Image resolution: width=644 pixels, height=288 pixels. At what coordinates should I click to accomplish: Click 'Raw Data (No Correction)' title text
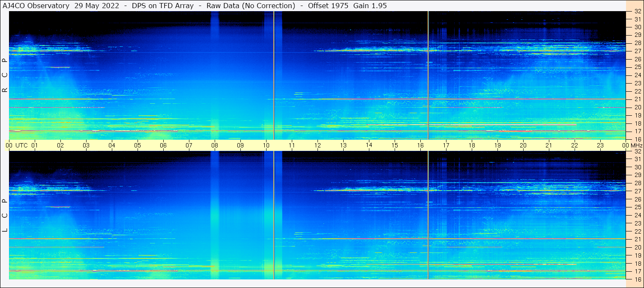click(x=251, y=6)
